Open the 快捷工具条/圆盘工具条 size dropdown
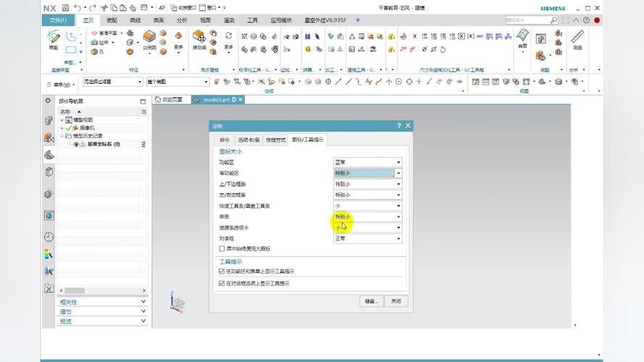This screenshot has height=362, width=644. (x=367, y=206)
